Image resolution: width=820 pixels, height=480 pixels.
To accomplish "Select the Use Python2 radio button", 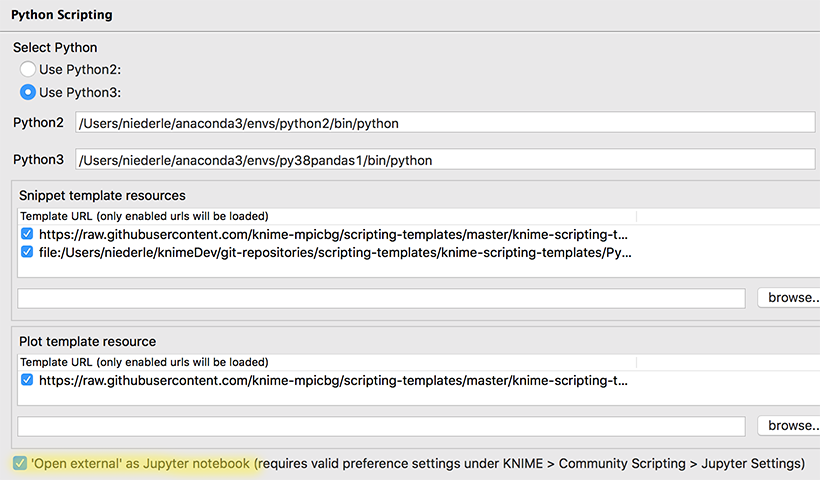I will (x=28, y=69).
